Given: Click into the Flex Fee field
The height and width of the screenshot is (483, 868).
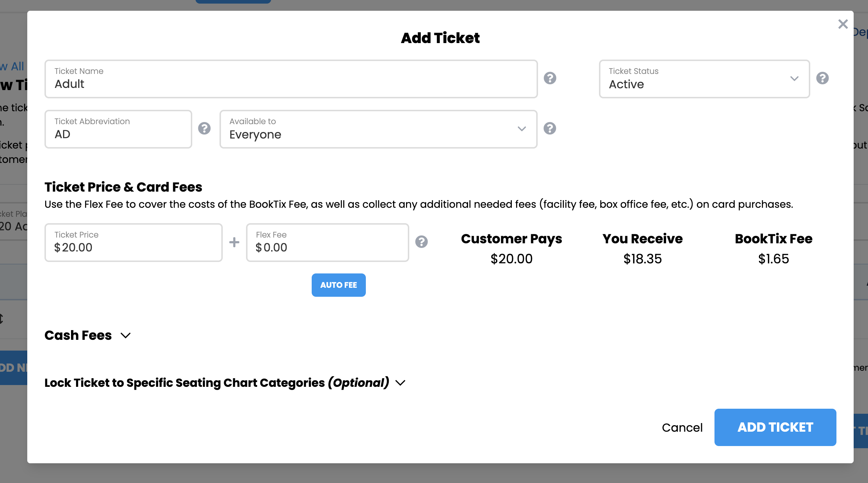Looking at the screenshot, I should (327, 243).
